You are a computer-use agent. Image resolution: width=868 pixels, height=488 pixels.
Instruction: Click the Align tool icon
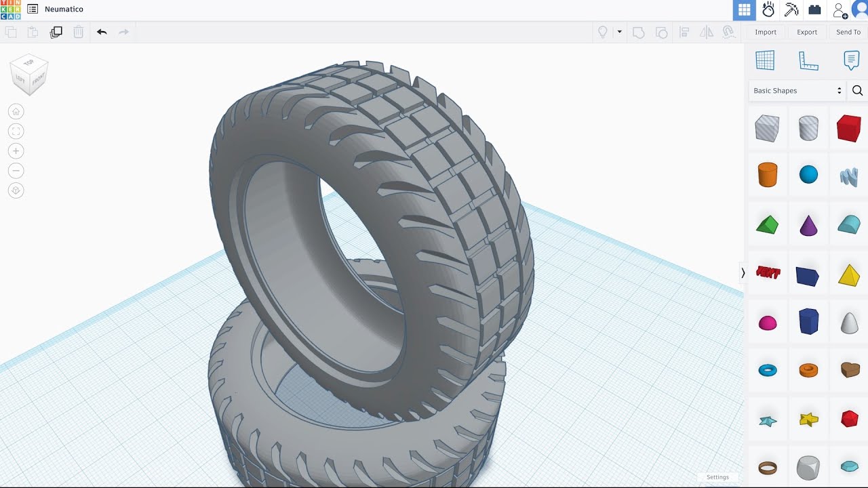pos(684,32)
